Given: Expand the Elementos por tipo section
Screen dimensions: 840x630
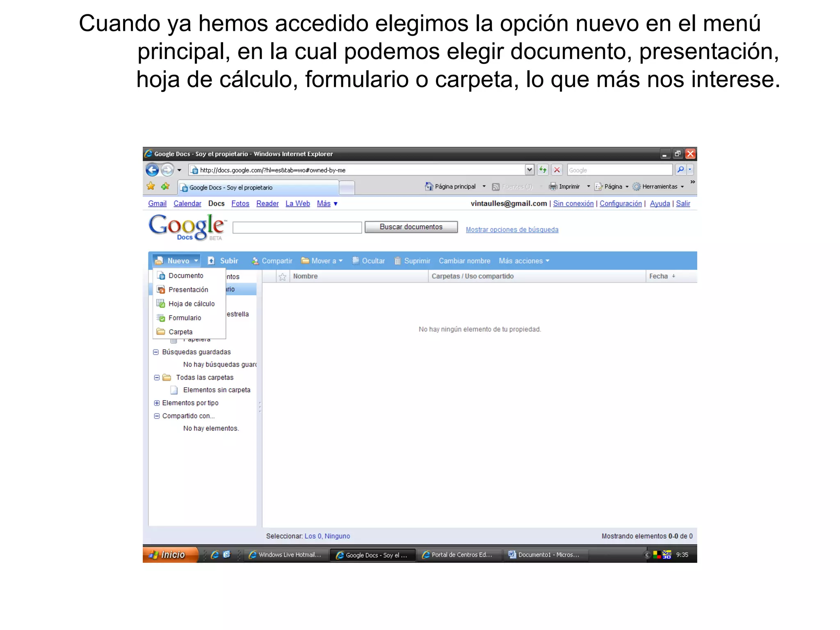Looking at the screenshot, I should 157,403.
